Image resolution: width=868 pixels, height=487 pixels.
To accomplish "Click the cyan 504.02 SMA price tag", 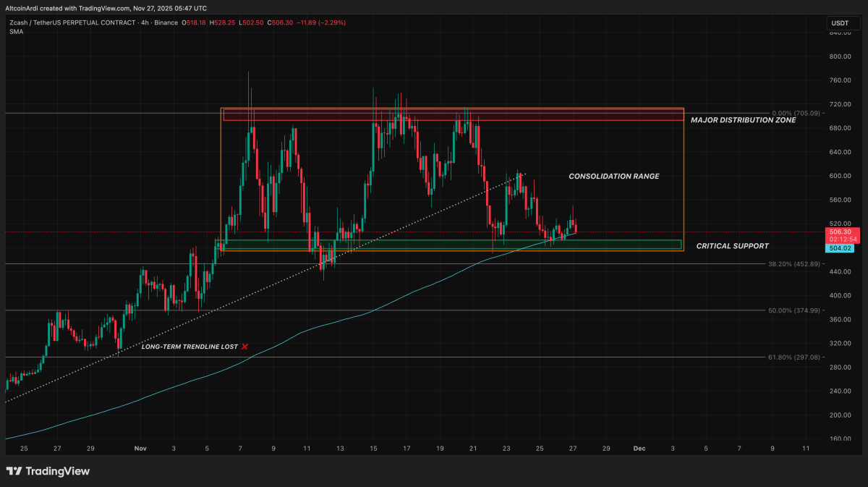I will coord(839,248).
